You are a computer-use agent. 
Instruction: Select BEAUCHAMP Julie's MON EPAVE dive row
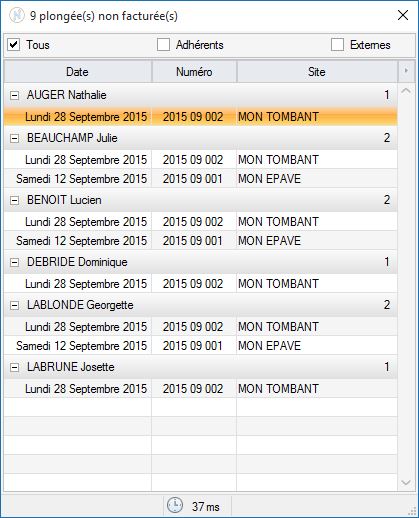[x=201, y=179]
